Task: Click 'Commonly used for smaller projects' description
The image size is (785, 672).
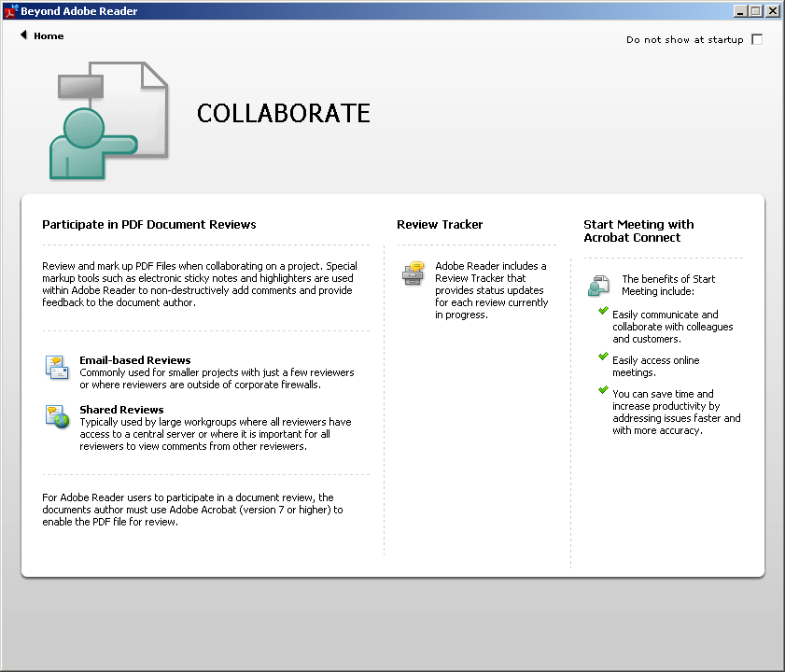Action: click(x=217, y=379)
